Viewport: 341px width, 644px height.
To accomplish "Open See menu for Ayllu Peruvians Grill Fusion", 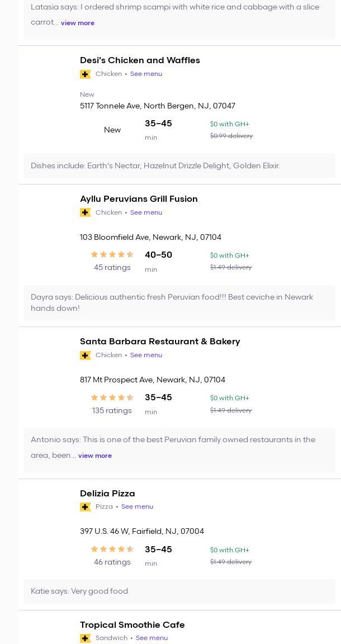I will click(x=146, y=212).
